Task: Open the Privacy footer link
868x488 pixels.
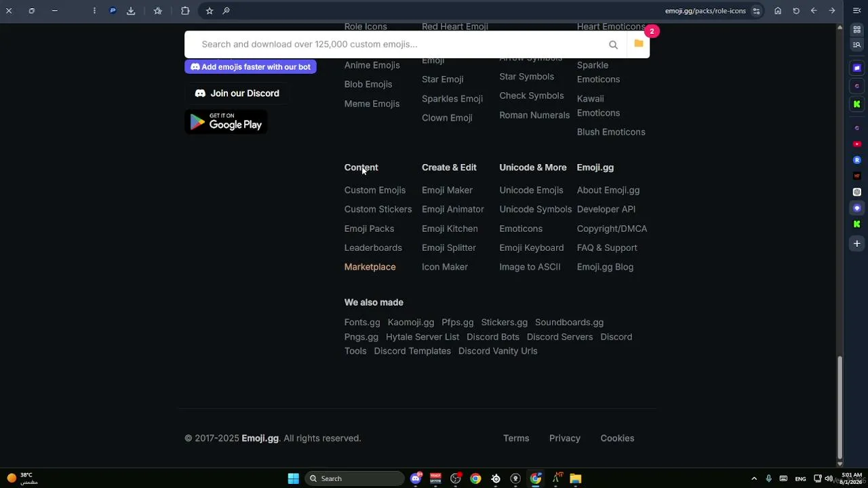Action: coord(565,439)
